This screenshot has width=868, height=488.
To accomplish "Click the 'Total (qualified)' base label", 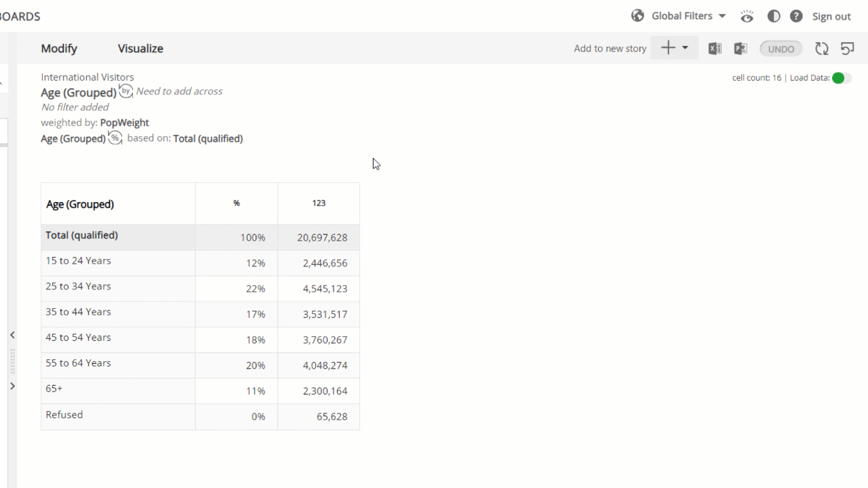I will tap(208, 138).
